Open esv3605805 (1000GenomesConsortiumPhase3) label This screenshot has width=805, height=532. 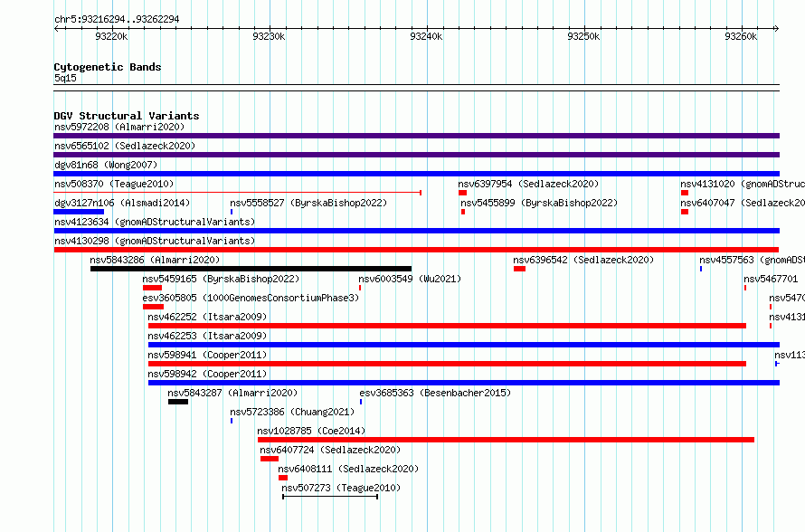251,298
